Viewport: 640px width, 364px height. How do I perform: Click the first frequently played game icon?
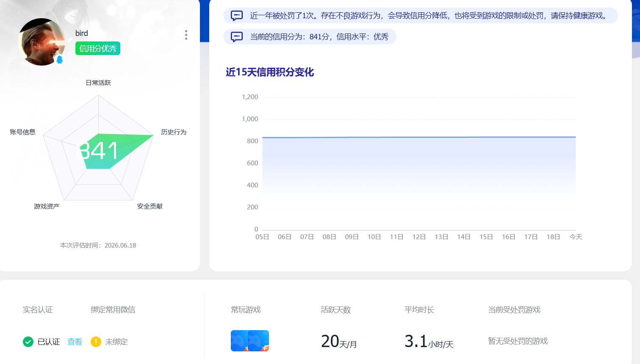coord(240,341)
